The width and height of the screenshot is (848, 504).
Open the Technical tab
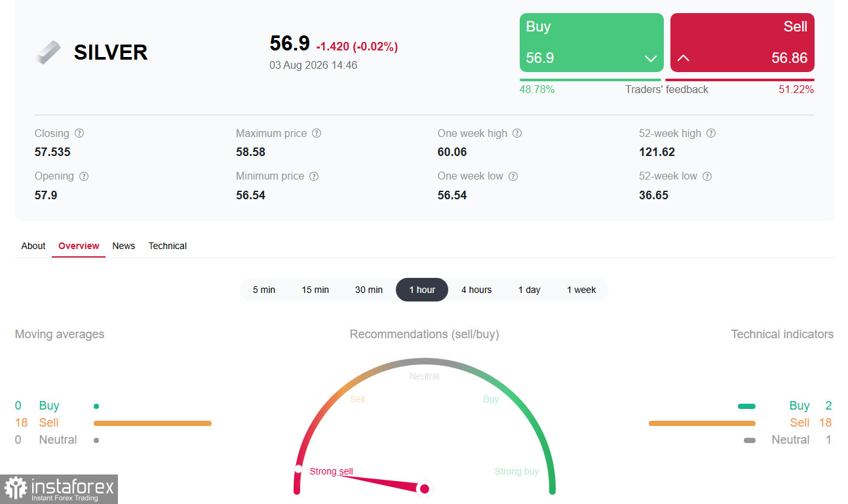click(x=168, y=246)
